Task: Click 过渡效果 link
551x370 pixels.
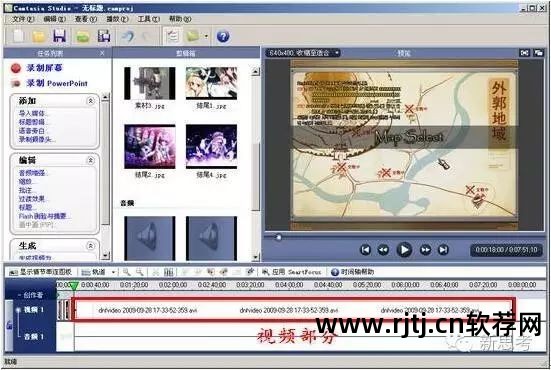Action: point(34,199)
